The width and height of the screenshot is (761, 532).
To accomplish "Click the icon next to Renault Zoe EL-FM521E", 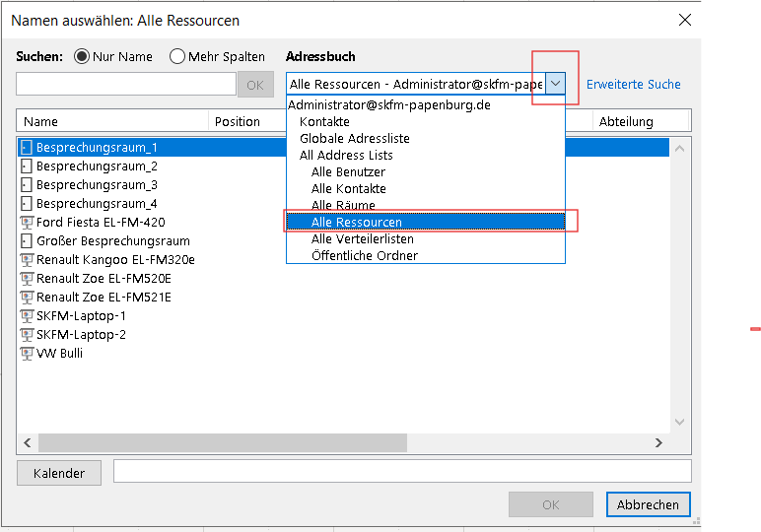I will click(27, 298).
